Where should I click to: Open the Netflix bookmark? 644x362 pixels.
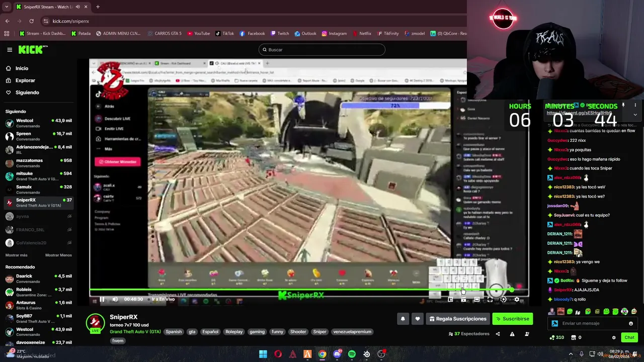click(x=361, y=34)
